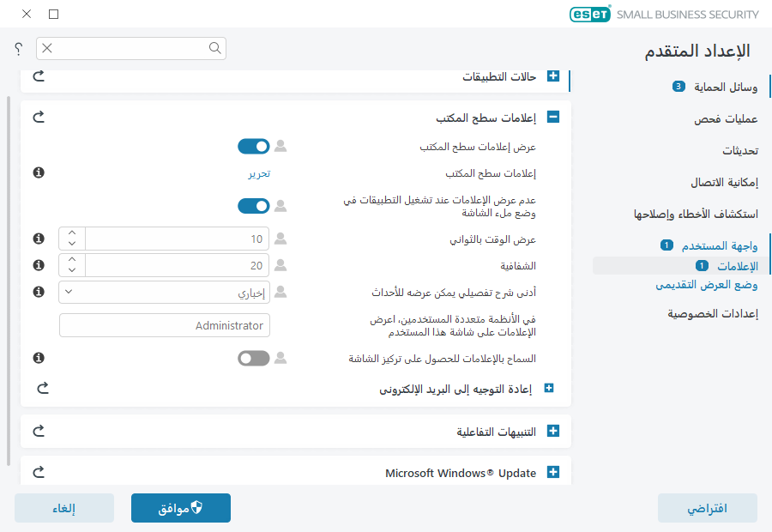The width and height of the screenshot is (772, 532).
Task: Click the info icon next to الشفافية field
Action: [38, 263]
